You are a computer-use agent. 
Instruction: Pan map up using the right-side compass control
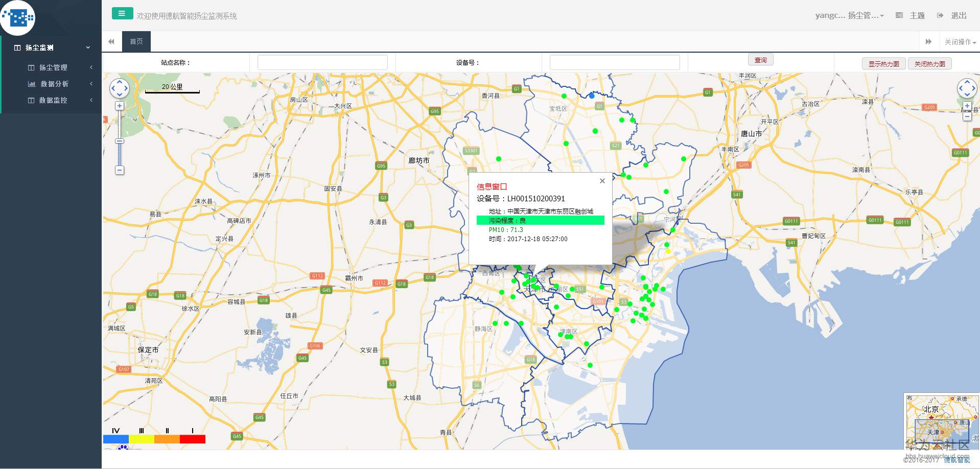click(967, 82)
